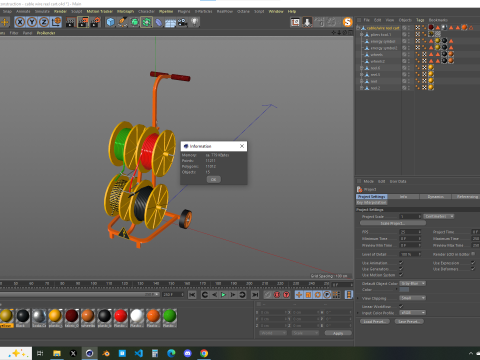The height and width of the screenshot is (360, 480).
Task: Click the Save Preset button
Action: click(x=409, y=321)
